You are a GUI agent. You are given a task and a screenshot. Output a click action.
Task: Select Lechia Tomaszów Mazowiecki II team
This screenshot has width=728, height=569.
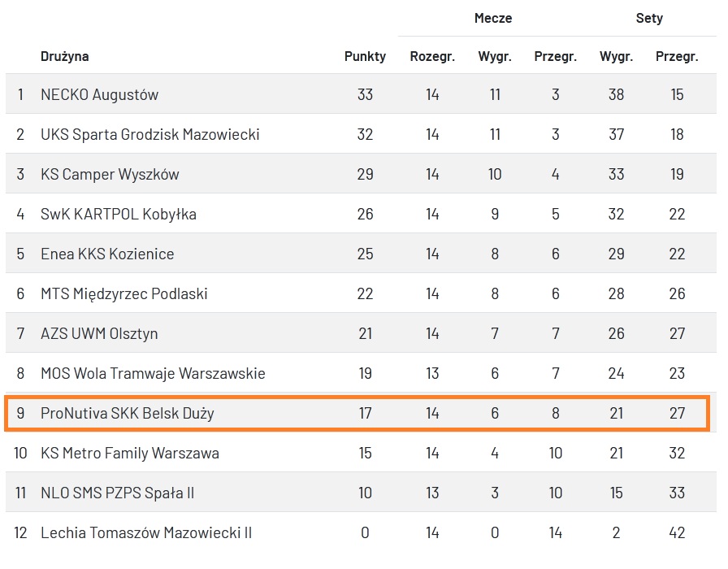click(146, 533)
